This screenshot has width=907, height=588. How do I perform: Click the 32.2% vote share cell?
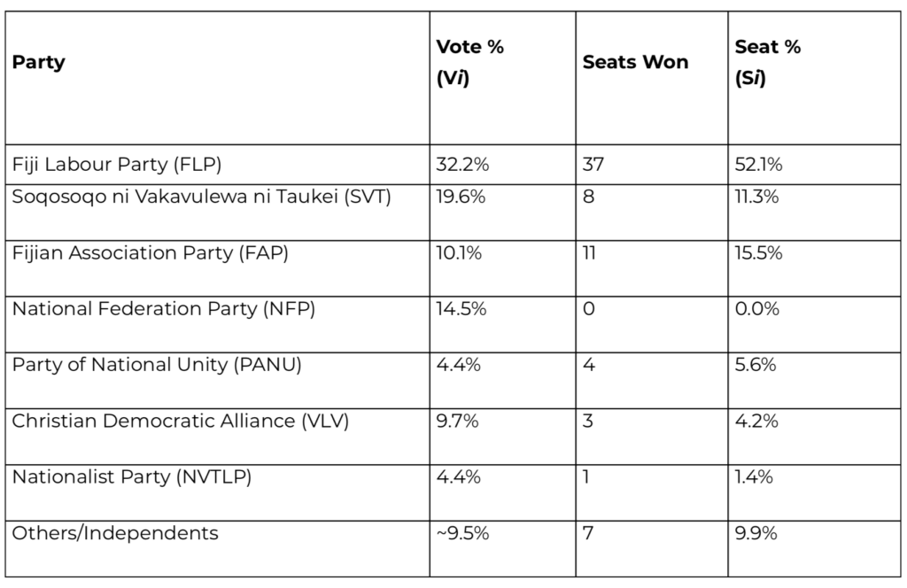coord(461,165)
